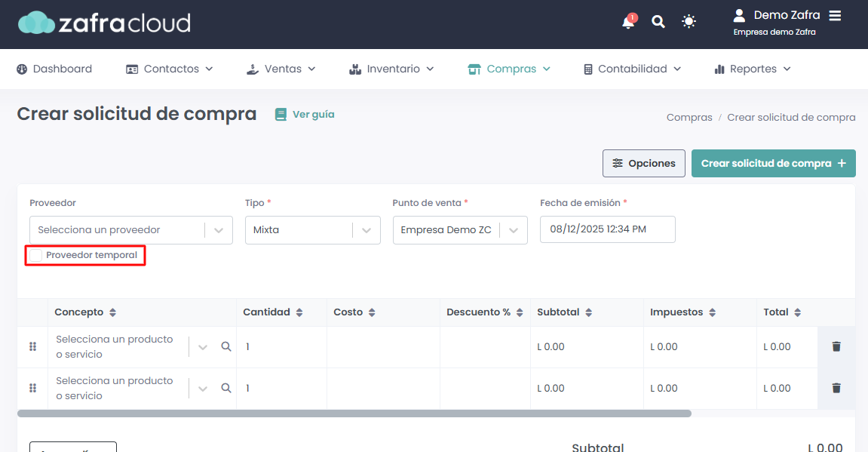This screenshot has height=452, width=868.
Task: Click second row Cantidad field
Action: point(282,389)
